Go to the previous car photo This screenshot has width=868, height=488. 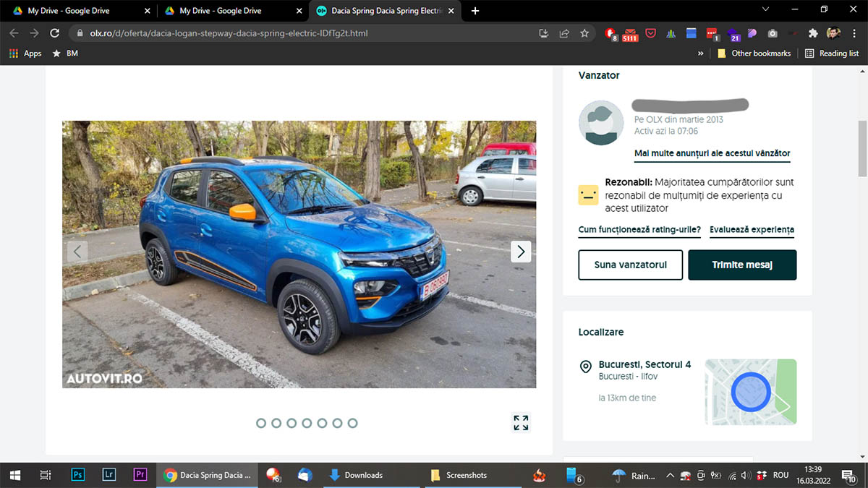click(x=77, y=252)
